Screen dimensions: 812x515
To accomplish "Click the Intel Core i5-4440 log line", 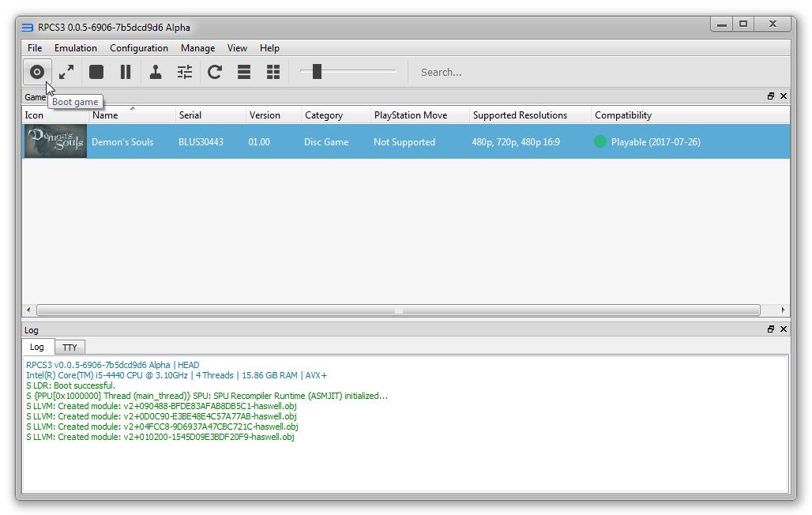I will pyautogui.click(x=177, y=375).
